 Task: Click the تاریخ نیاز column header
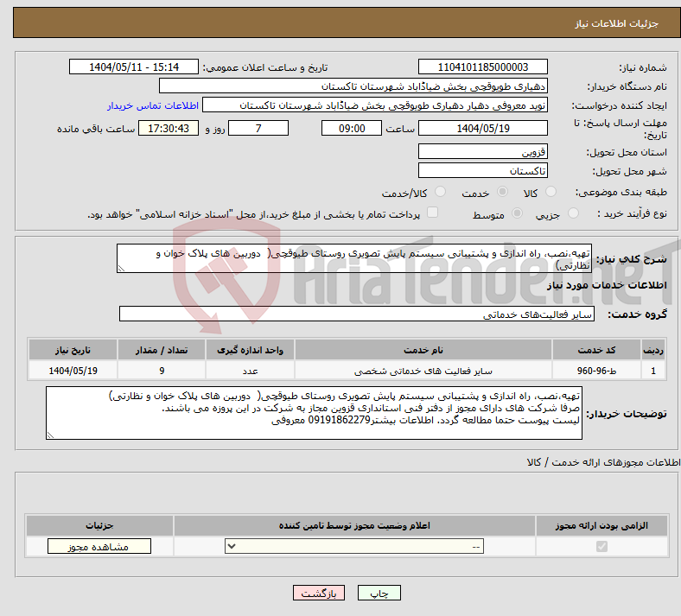click(x=73, y=350)
